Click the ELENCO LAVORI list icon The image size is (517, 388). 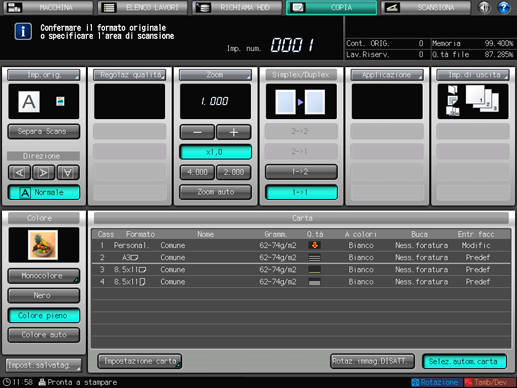click(108, 7)
